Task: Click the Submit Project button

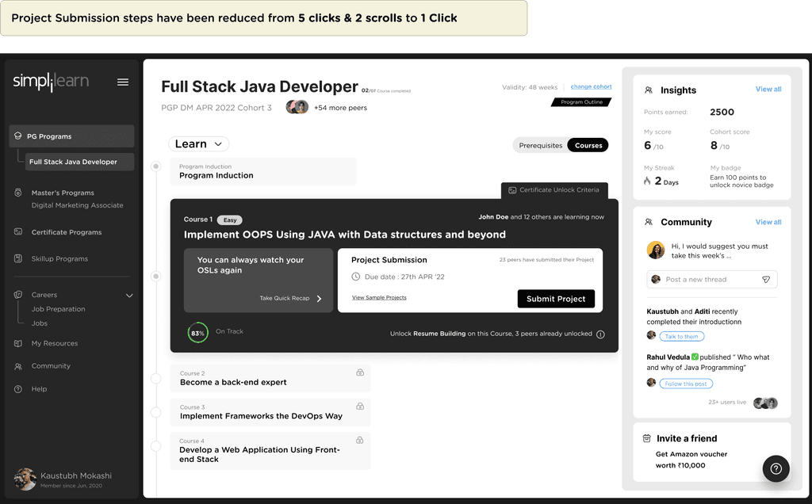Action: pyautogui.click(x=556, y=299)
